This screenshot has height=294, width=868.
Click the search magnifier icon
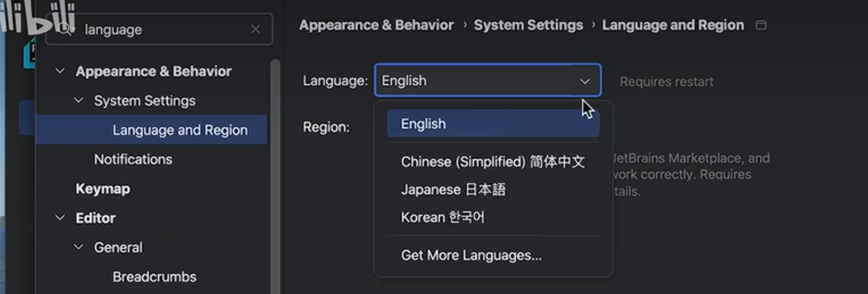coord(65,29)
